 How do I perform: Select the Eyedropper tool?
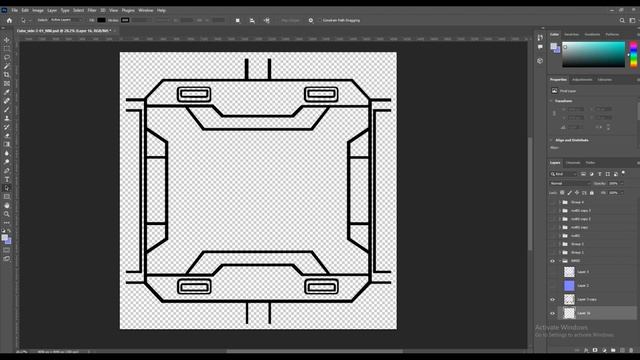pyautogui.click(x=7, y=92)
